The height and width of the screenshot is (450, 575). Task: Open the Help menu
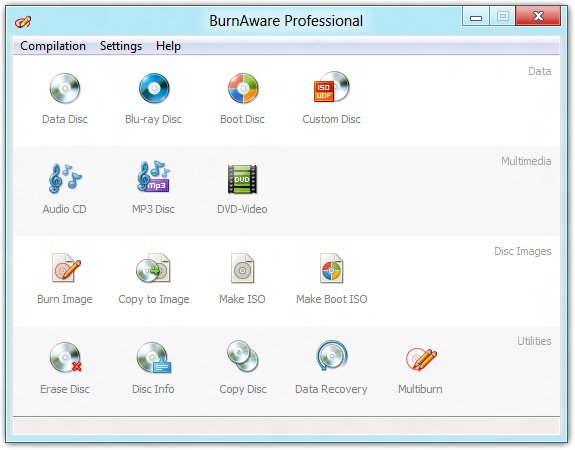168,46
